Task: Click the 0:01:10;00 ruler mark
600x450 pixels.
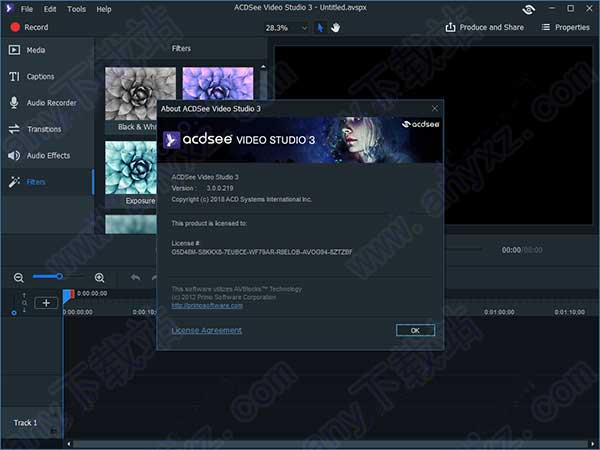Action: 569,312
